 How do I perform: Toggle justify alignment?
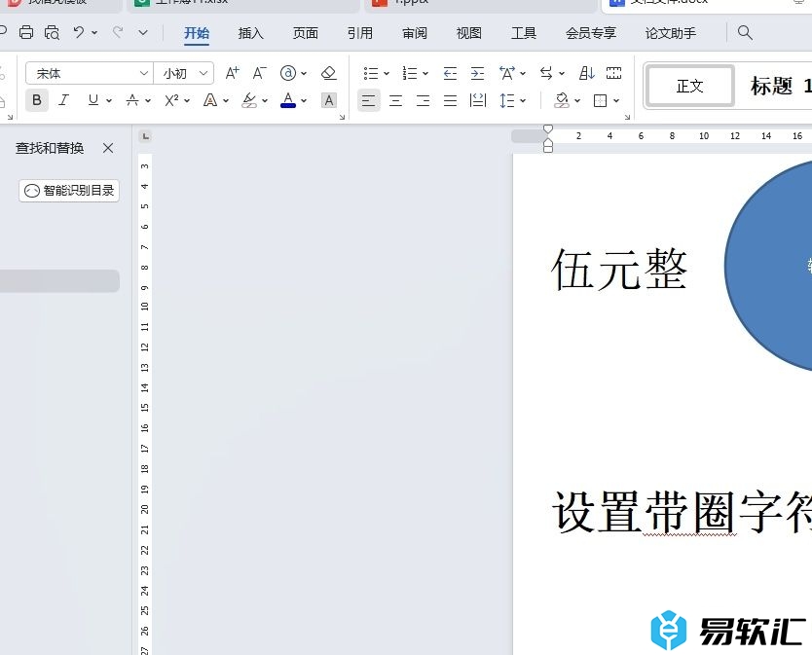[x=450, y=100]
